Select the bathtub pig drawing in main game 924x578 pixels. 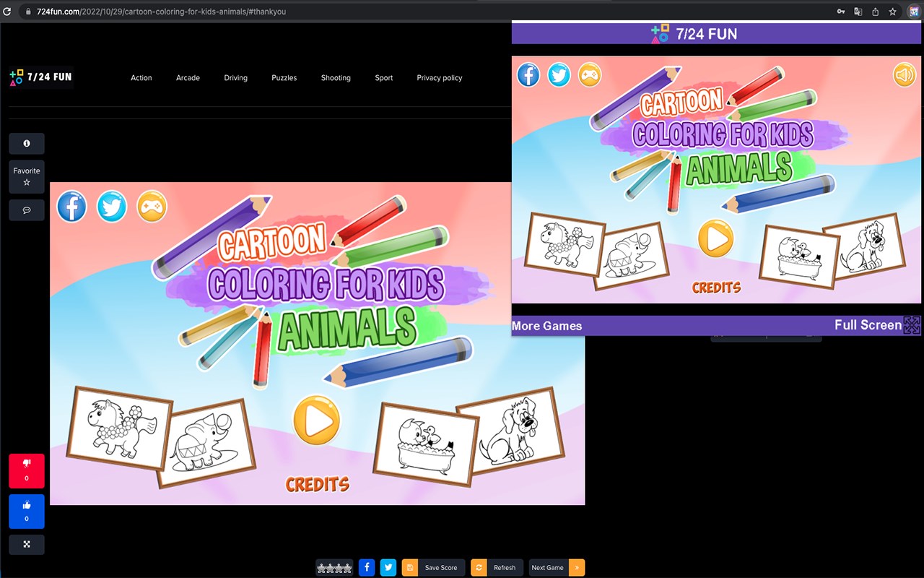coord(426,444)
